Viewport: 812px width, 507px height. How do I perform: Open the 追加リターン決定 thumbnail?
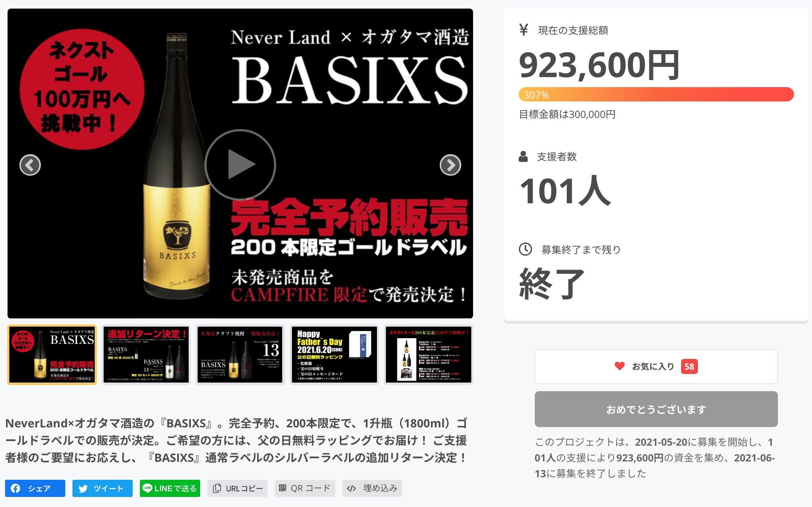[146, 355]
